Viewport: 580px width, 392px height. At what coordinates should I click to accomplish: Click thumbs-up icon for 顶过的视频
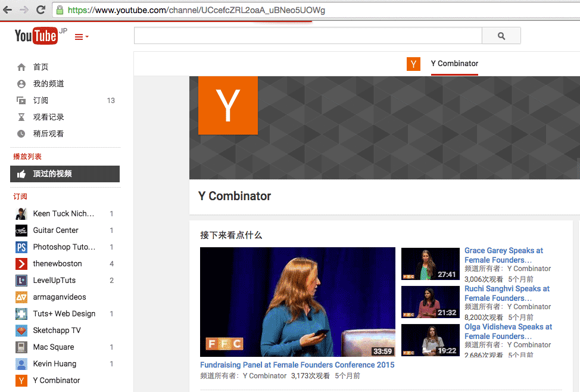21,174
